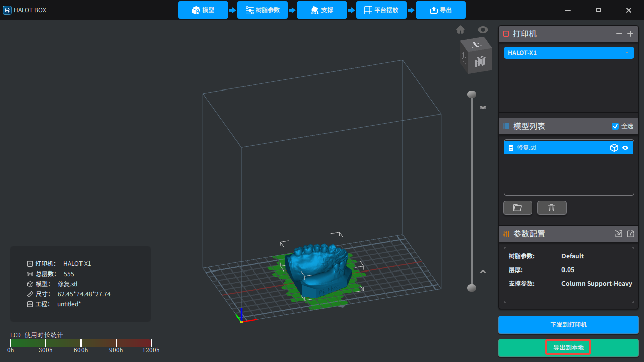Screen dimensions: 644x362
Task: Click the 模型列表 list icon
Action: click(x=506, y=126)
